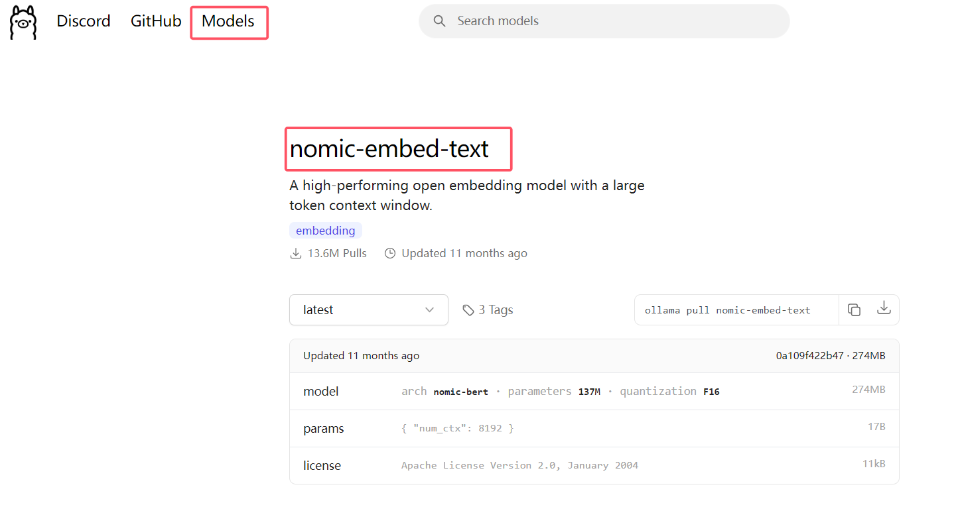Click the magnifier search icon
Viewport: 975px width, 523px height.
pyautogui.click(x=439, y=21)
